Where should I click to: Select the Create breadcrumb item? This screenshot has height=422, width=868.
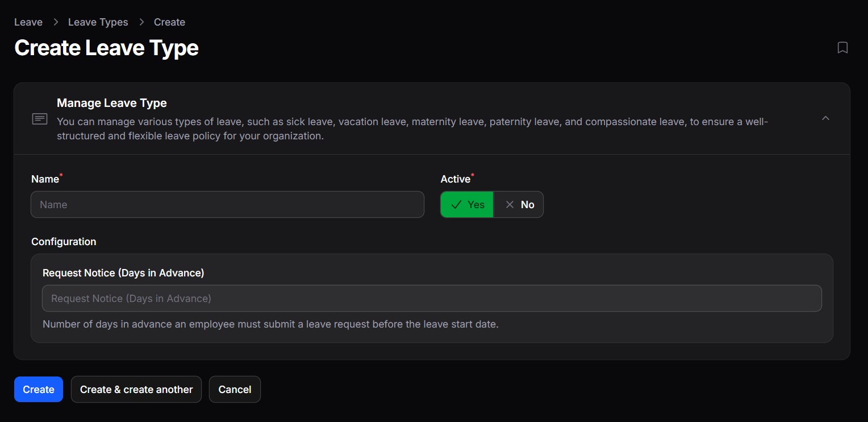pos(169,22)
